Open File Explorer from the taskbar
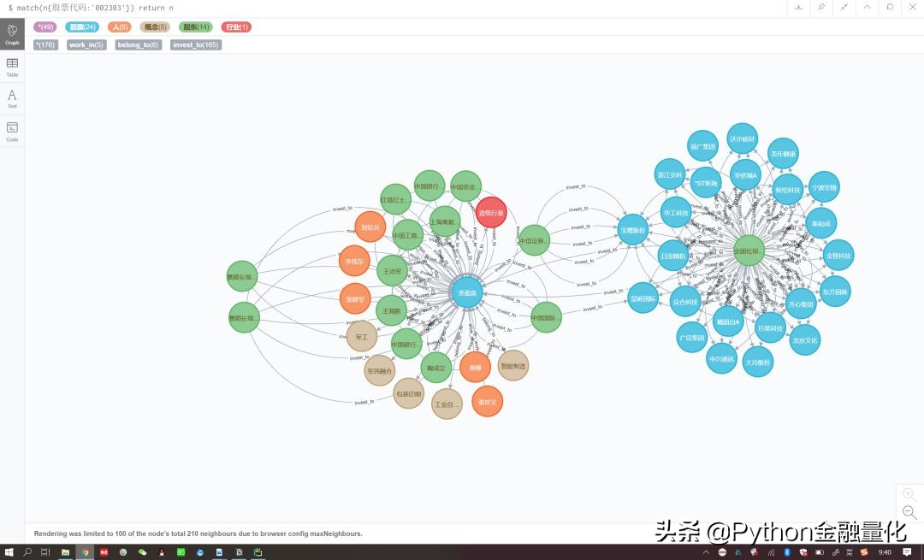 tap(66, 552)
